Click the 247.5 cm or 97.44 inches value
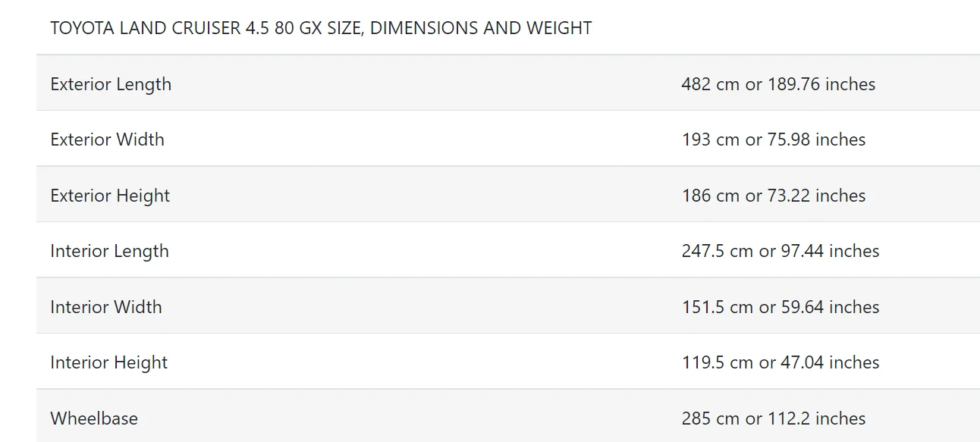Image resolution: width=980 pixels, height=442 pixels. point(781,251)
